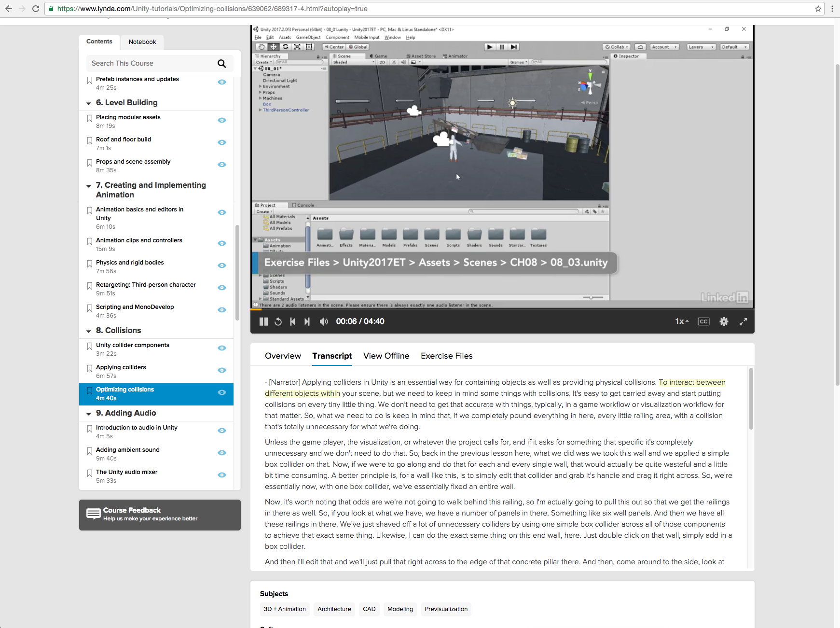
Task: Toggle viewed eye for The Unity audio mixer
Action: click(x=222, y=475)
